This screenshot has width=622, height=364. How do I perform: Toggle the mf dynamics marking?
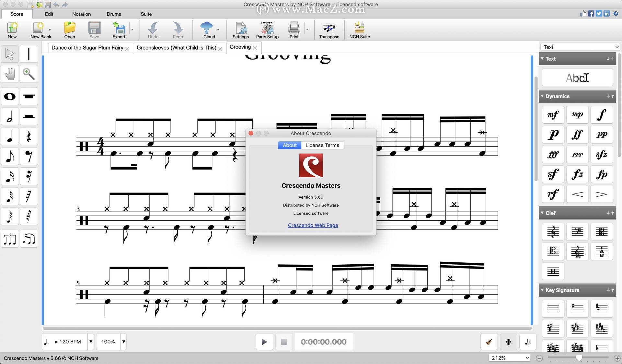pyautogui.click(x=553, y=114)
